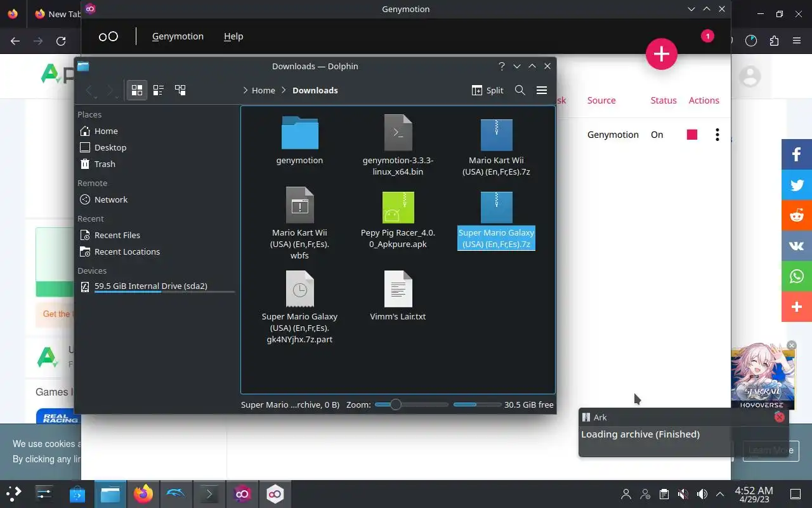Viewport: 812px width, 508px height.
Task: Click the free space bar in Dolphin status bar
Action: point(476,404)
